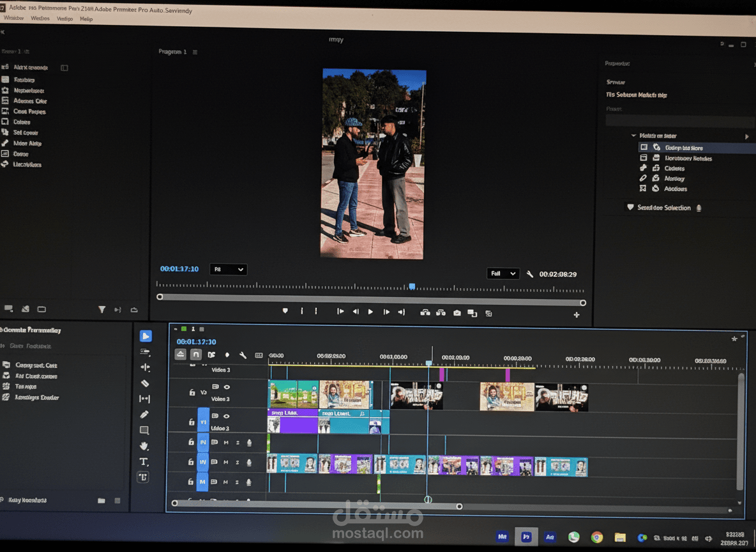Open timeline display settings wrench
The image size is (756, 552).
point(243,355)
